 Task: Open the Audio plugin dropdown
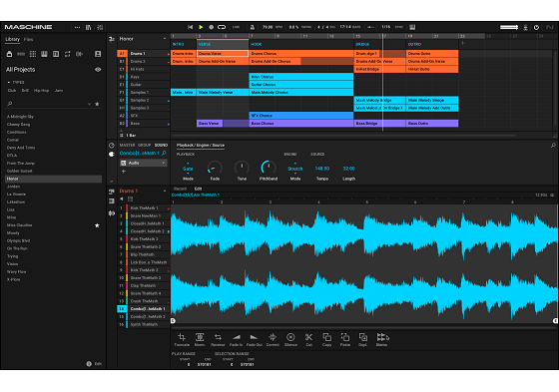tap(144, 163)
